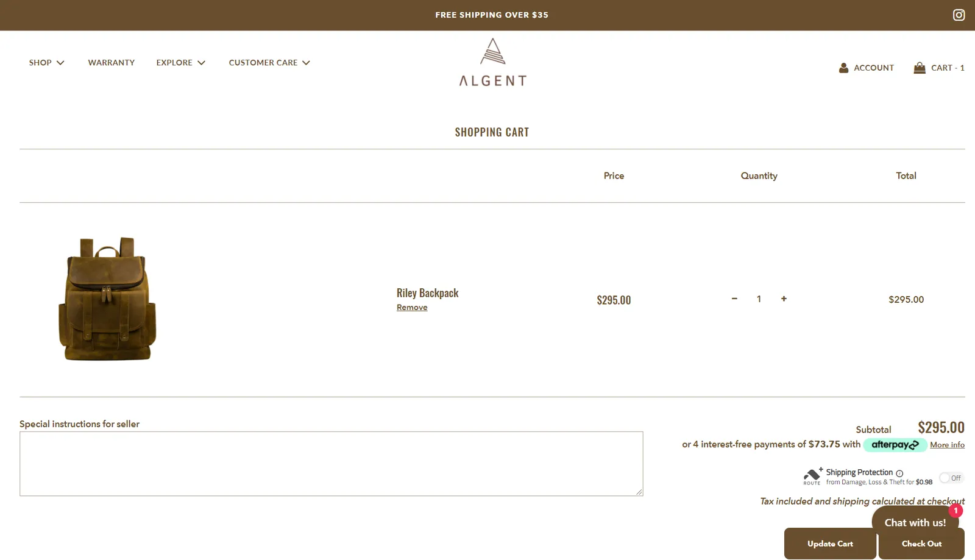975x560 pixels.
Task: Click the Route logo icon
Action: coord(812,476)
